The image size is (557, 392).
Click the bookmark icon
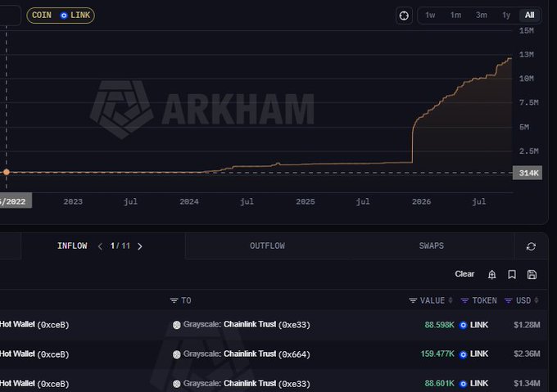coord(512,275)
